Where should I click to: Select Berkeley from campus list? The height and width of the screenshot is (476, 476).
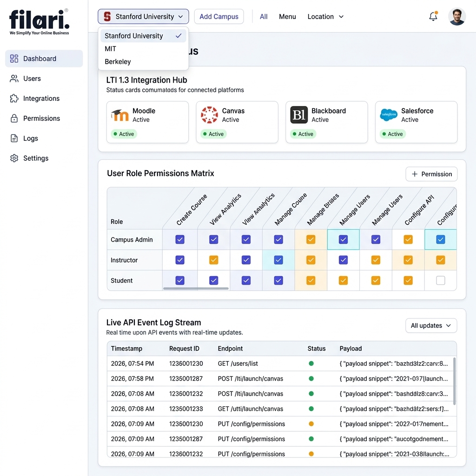click(x=143, y=62)
